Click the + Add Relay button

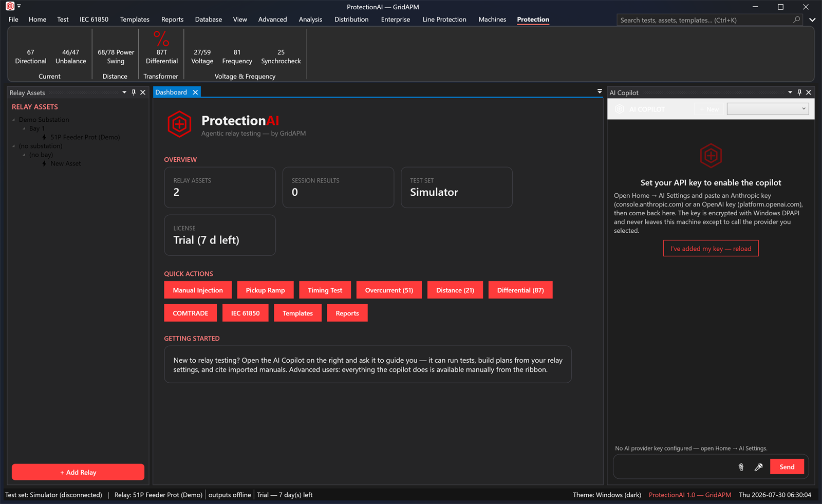(x=78, y=472)
